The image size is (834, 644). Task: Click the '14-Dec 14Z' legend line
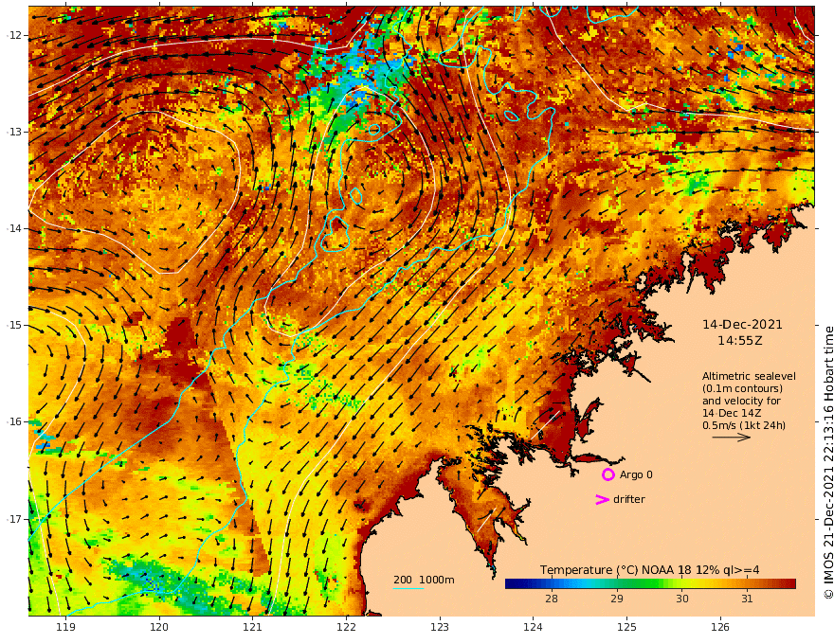[732, 414]
